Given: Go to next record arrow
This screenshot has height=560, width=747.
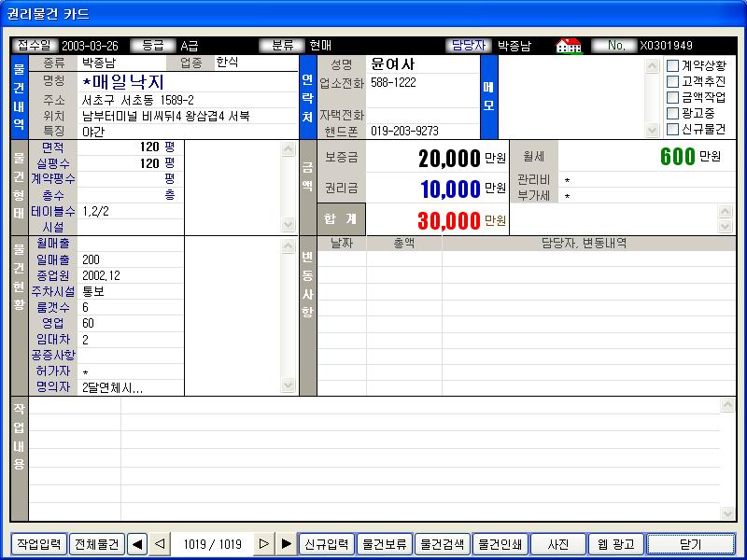Looking at the screenshot, I should pos(264,544).
